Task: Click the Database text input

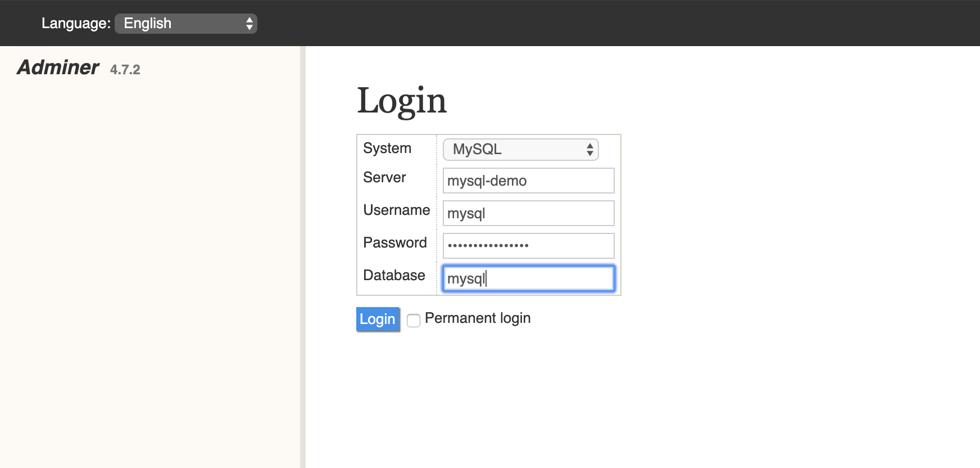Action: [x=528, y=278]
